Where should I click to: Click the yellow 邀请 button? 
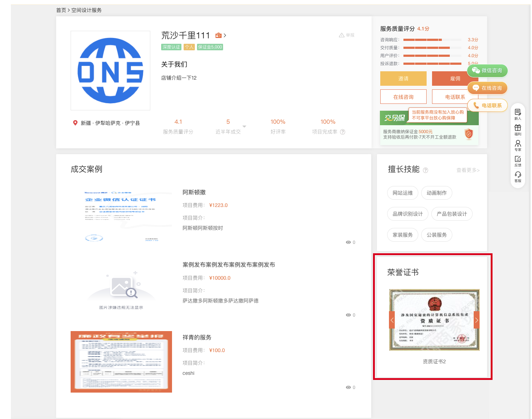403,79
